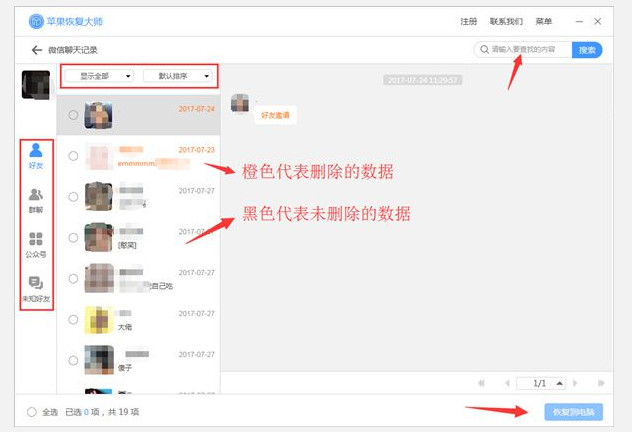This screenshot has width=632, height=432.
Task: Open the 未知好友 unknown friends icon
Action: (x=36, y=289)
